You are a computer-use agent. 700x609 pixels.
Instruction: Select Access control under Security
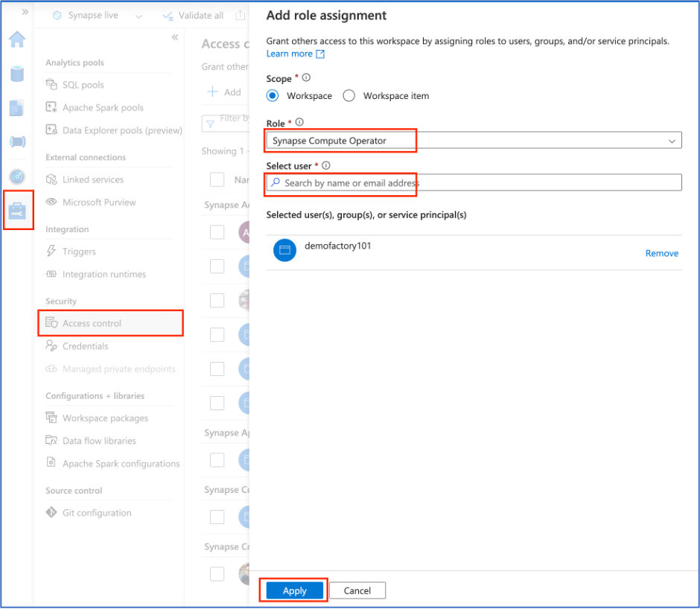click(x=111, y=323)
